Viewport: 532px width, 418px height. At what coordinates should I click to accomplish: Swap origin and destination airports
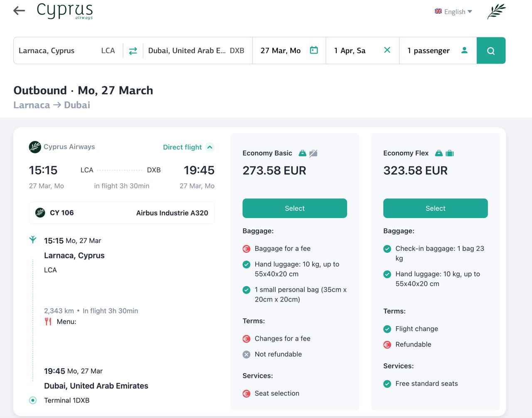133,51
